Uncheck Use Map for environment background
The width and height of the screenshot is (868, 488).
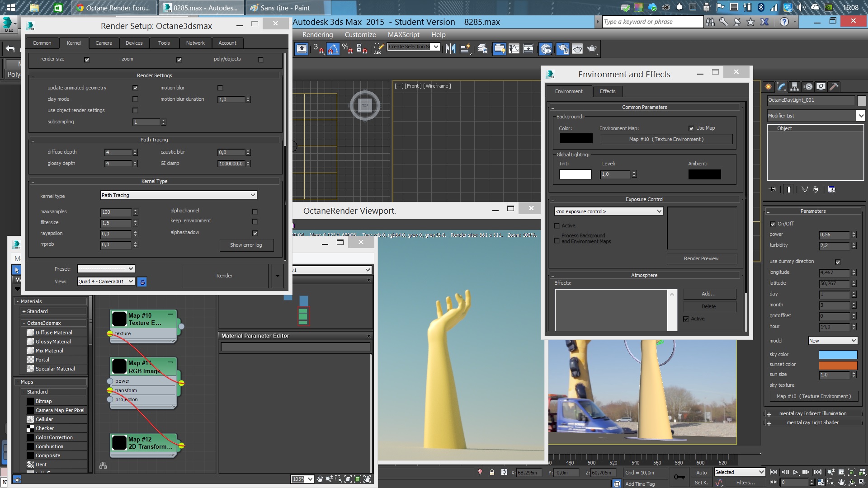point(691,128)
